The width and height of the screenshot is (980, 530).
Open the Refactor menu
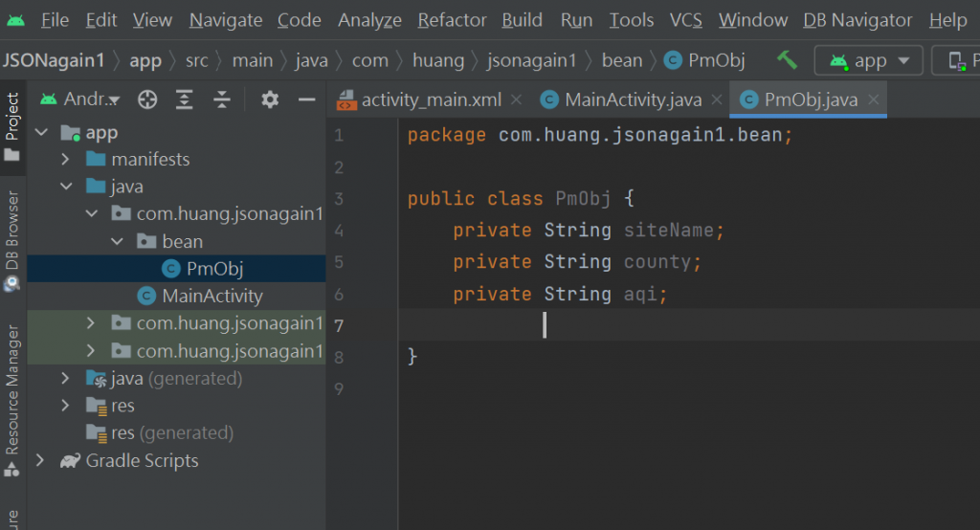pos(452,21)
